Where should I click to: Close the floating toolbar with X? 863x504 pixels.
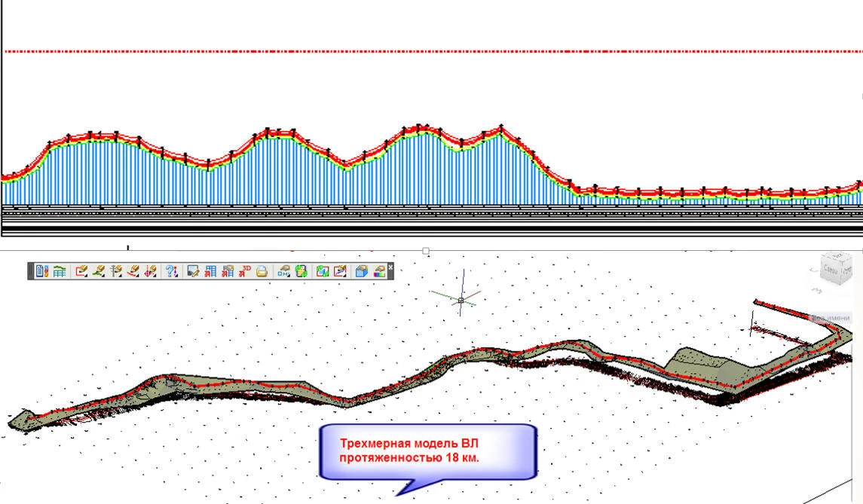tap(390, 267)
